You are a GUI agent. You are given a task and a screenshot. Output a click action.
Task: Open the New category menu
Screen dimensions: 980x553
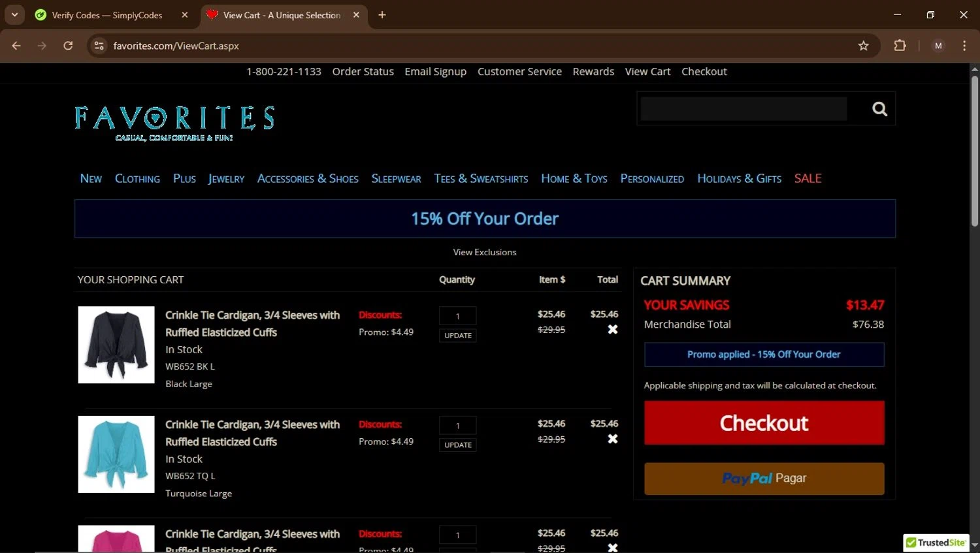[91, 179]
